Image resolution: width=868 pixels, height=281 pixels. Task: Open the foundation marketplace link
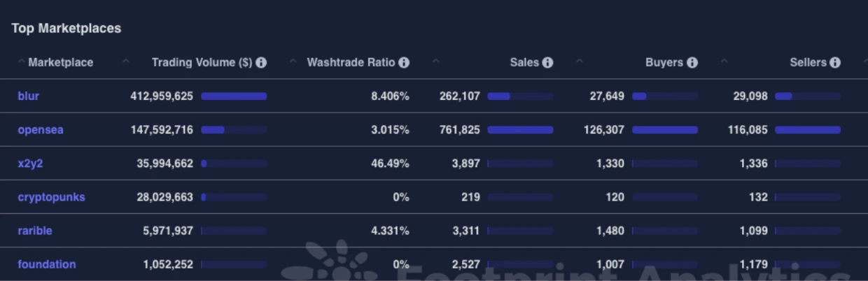tap(46, 264)
